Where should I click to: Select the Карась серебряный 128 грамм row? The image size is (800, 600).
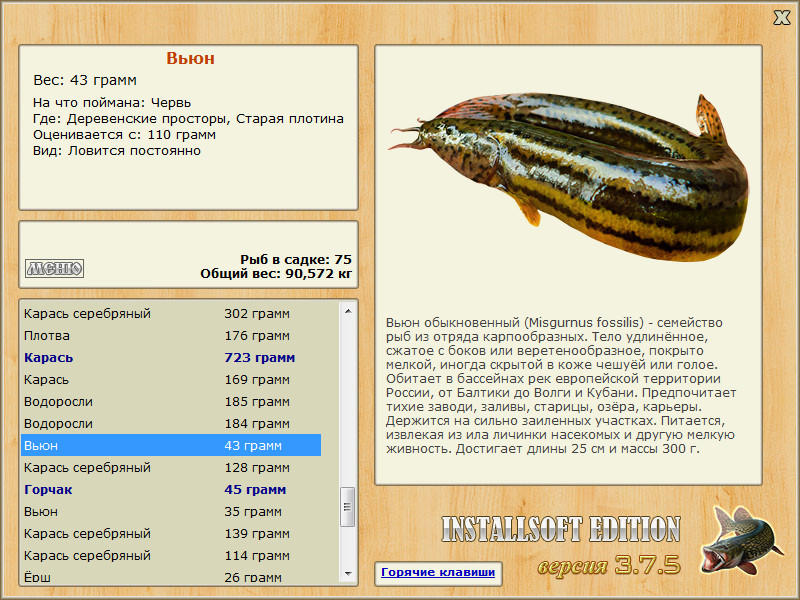click(171, 467)
